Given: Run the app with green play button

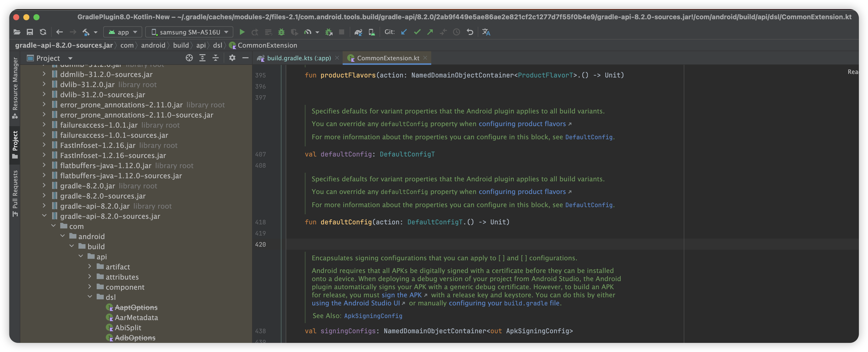Looking at the screenshot, I should click(x=242, y=32).
